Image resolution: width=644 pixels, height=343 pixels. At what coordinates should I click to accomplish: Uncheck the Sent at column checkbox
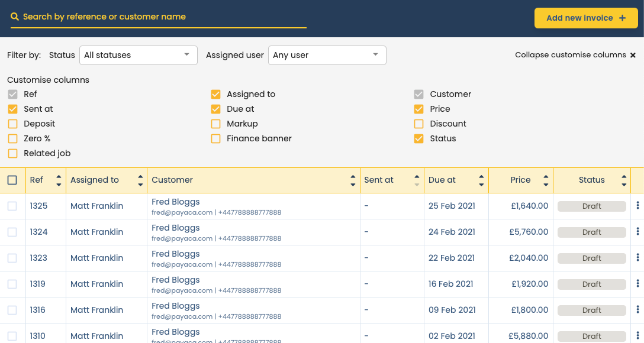coord(12,109)
